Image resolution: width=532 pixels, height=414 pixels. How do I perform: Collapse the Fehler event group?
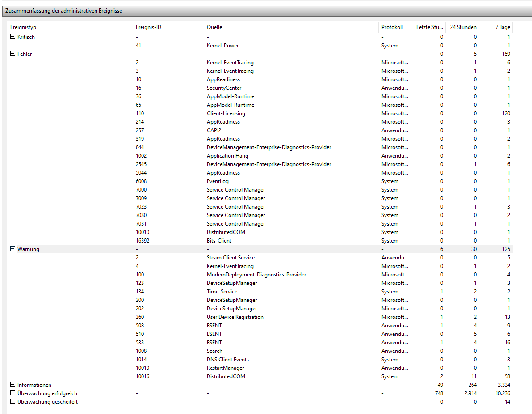tap(13, 54)
